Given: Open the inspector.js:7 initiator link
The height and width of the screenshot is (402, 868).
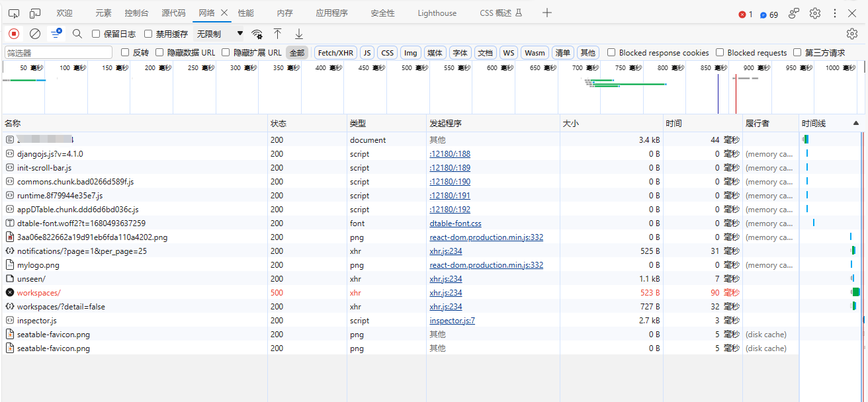Looking at the screenshot, I should click(x=452, y=321).
